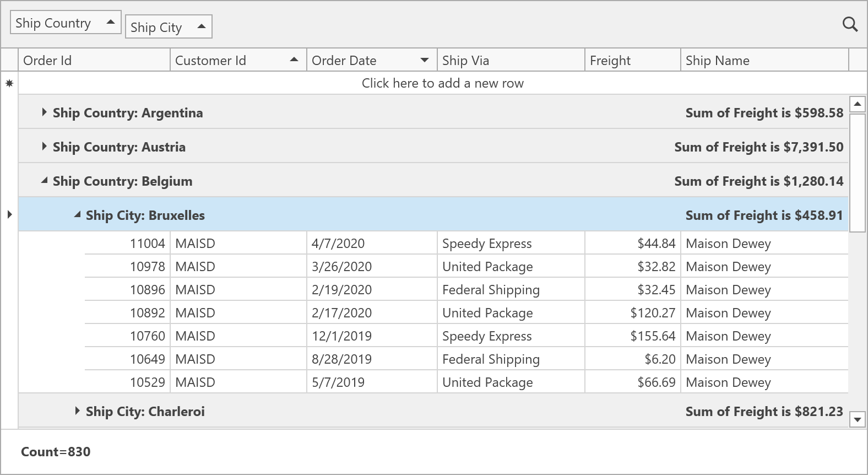Image resolution: width=868 pixels, height=475 pixels.
Task: Toggle sort arrow on Order Date column
Action: click(425, 60)
